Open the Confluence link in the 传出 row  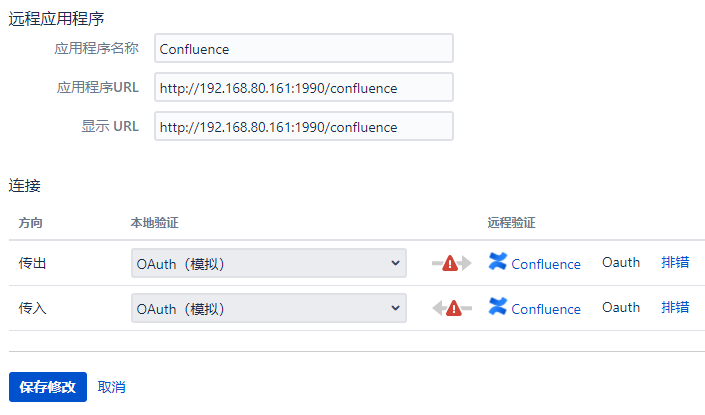(545, 264)
